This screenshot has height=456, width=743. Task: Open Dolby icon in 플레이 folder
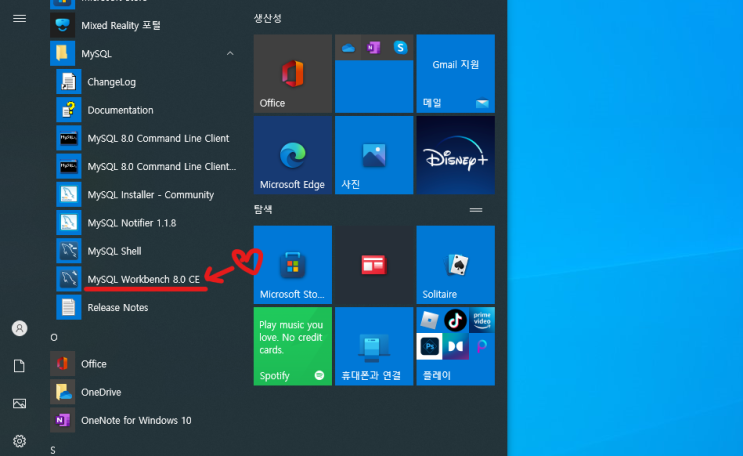(455, 346)
